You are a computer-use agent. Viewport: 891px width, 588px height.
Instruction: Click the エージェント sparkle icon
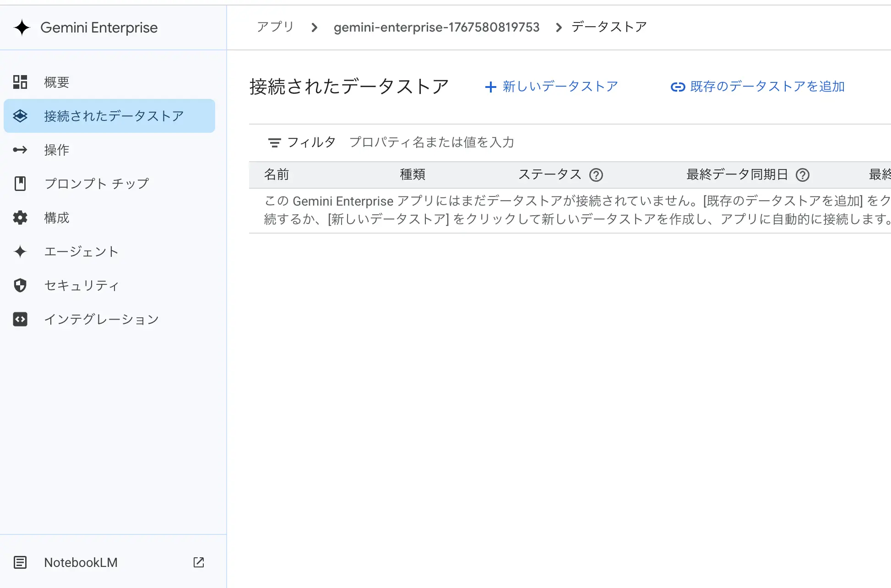pos(20,251)
